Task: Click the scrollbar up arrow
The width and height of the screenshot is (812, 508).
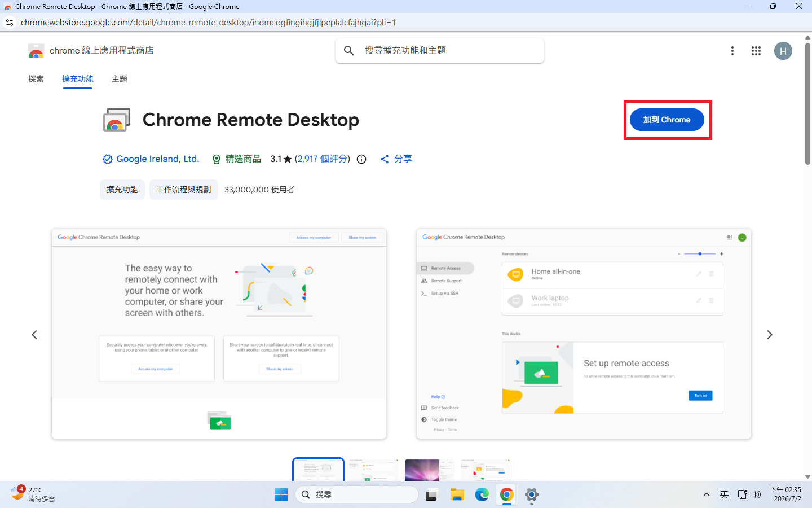Action: click(x=807, y=37)
